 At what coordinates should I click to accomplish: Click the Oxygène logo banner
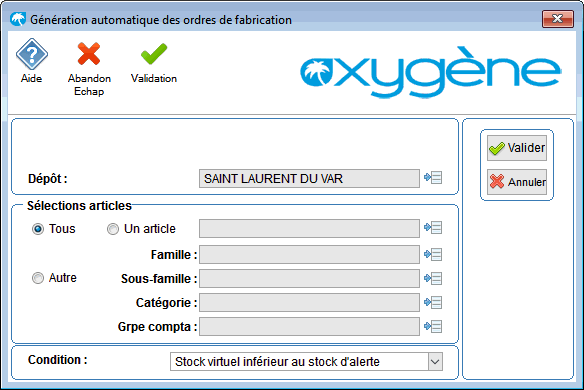pos(431,72)
